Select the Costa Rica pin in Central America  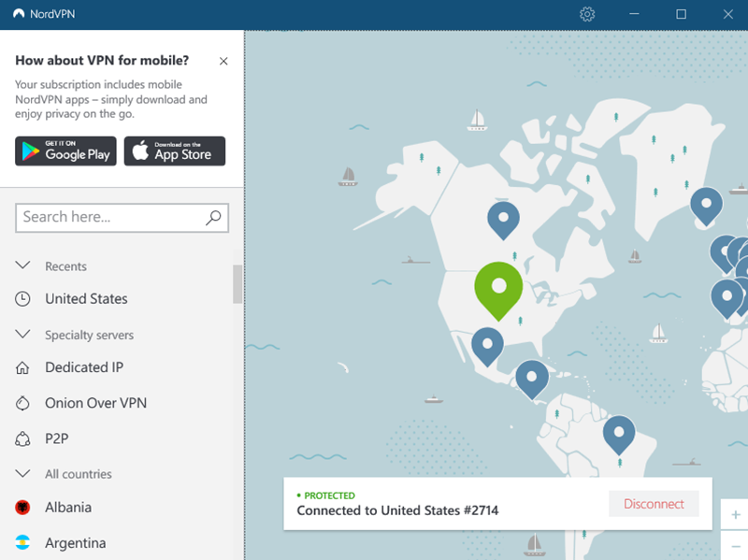click(532, 379)
